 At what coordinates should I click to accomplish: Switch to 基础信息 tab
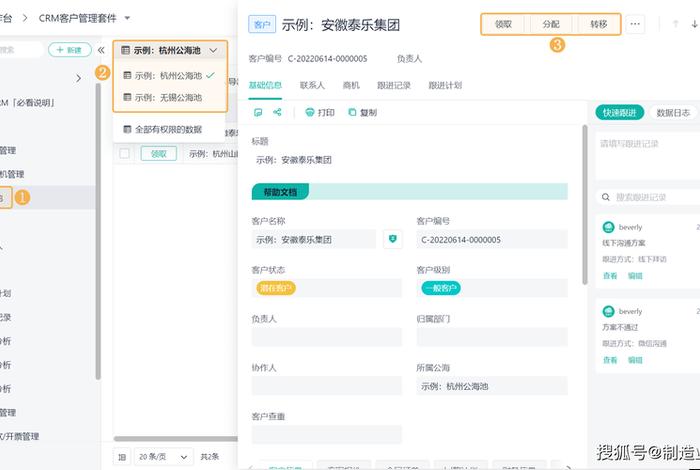tap(265, 85)
